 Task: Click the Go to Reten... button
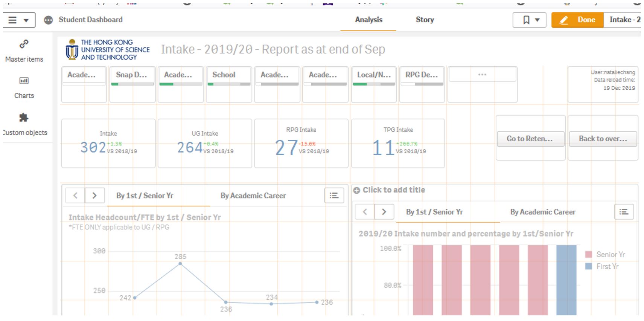point(530,139)
